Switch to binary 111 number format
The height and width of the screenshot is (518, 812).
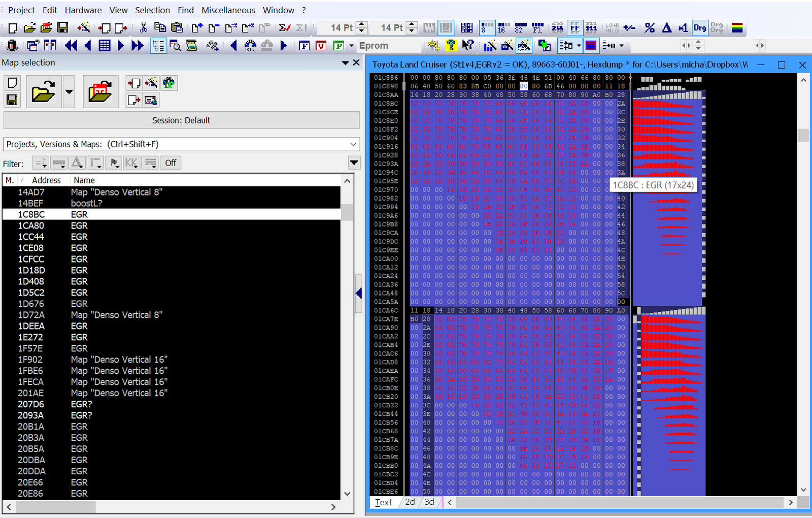click(x=591, y=28)
